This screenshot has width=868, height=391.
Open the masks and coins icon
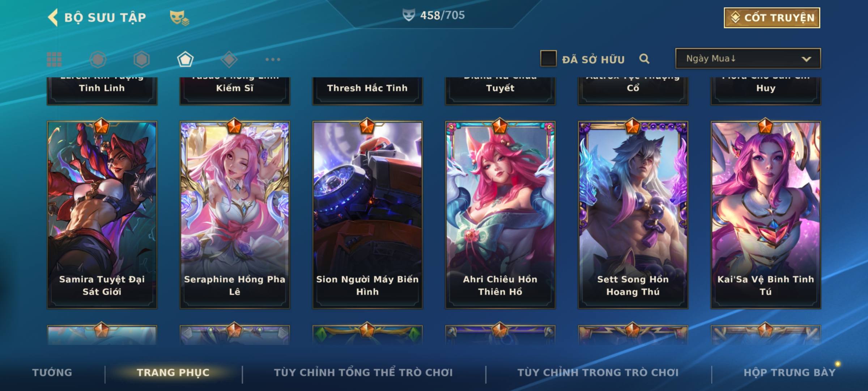point(179,18)
